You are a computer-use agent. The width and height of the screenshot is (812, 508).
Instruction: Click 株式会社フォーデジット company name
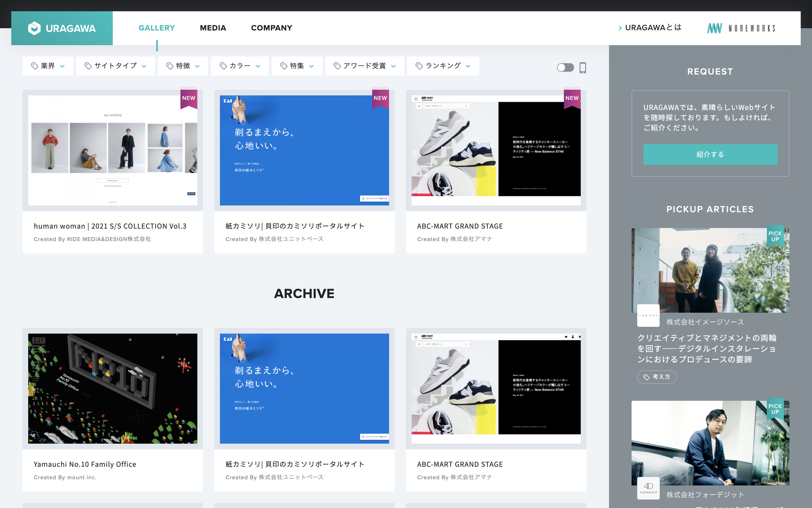[705, 494]
